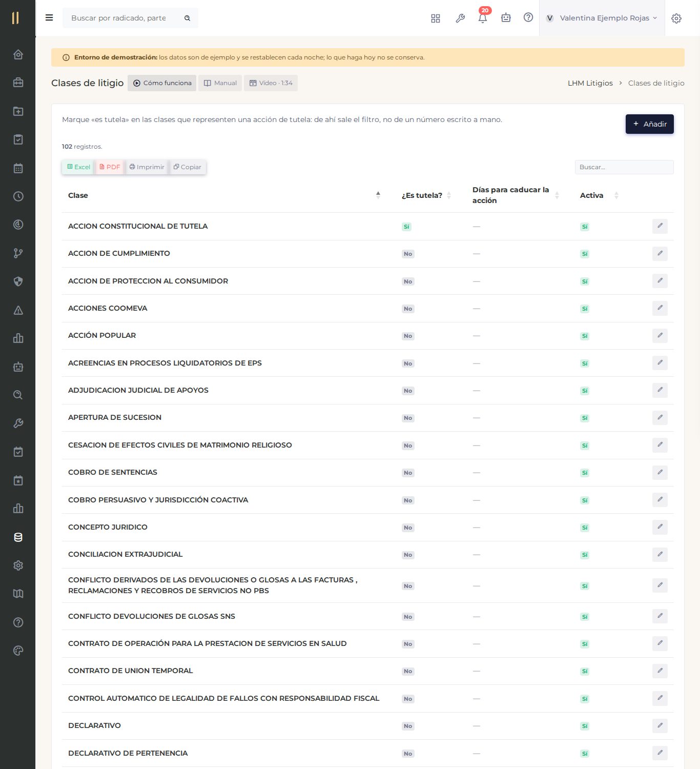Open the palette icon in sidebar
Screen dimensions: 700x769
tap(18, 651)
